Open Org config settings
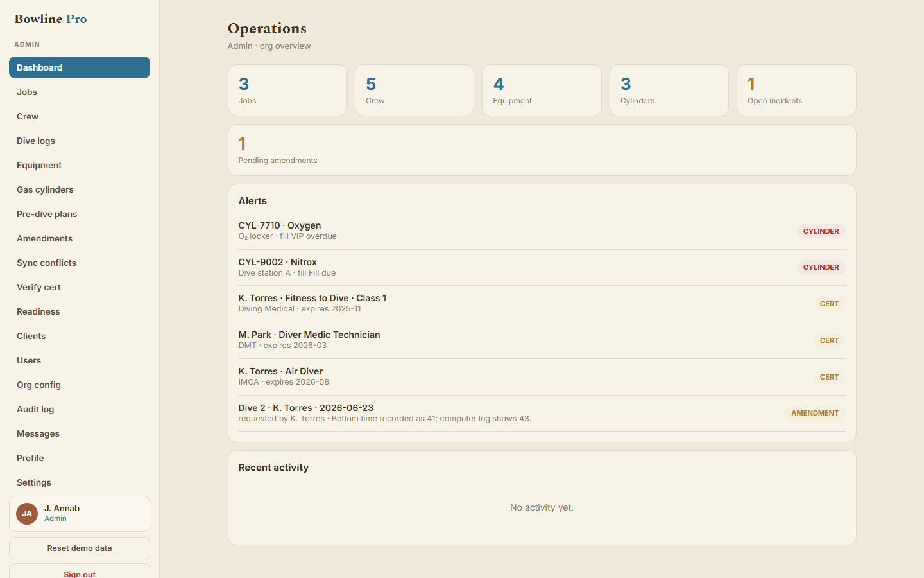This screenshot has height=578, width=924. [80, 385]
